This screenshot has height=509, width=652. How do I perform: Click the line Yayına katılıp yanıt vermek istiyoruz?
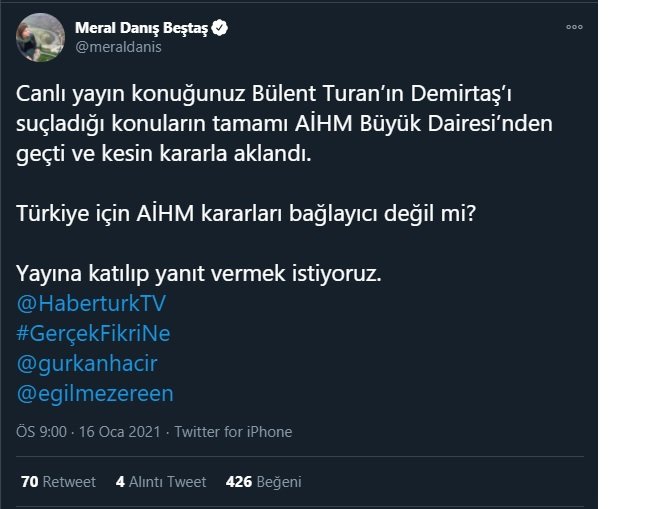tap(199, 274)
